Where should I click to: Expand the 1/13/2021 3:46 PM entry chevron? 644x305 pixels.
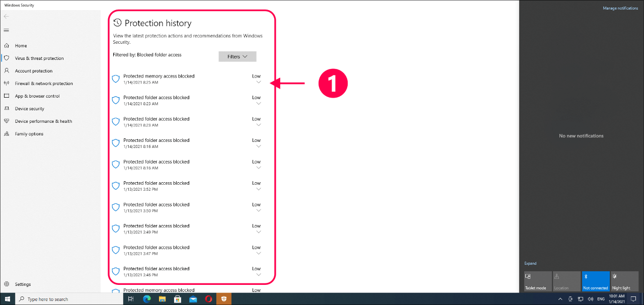coord(259,275)
